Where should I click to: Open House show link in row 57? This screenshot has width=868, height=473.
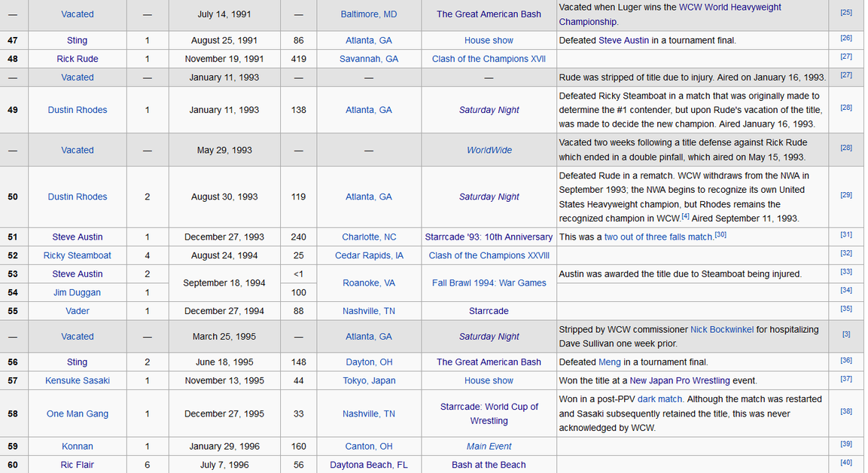[x=489, y=381]
